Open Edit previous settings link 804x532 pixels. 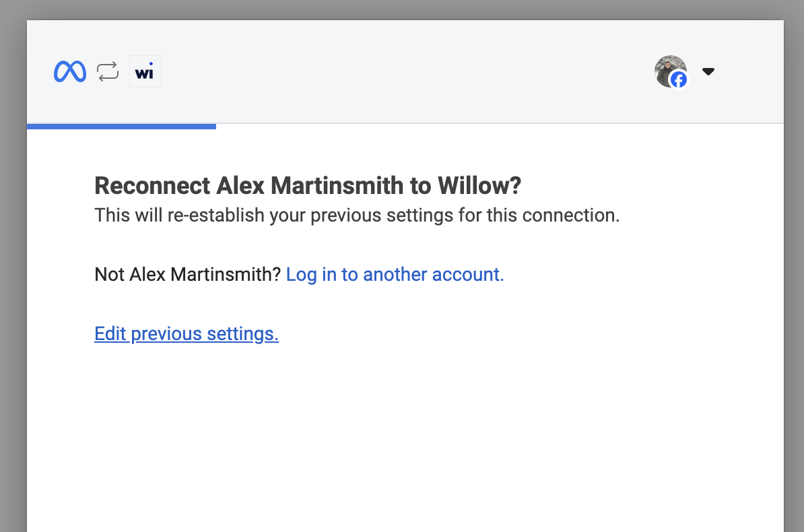pos(187,333)
